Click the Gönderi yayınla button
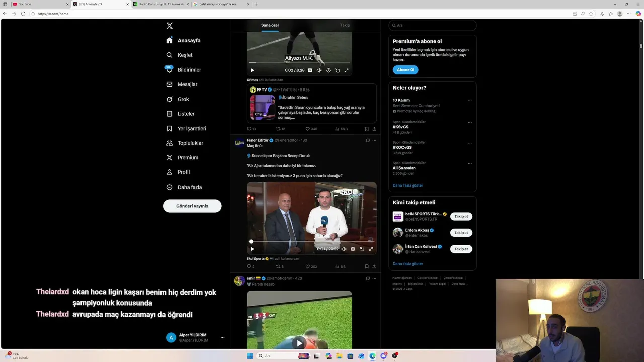 (x=192, y=206)
